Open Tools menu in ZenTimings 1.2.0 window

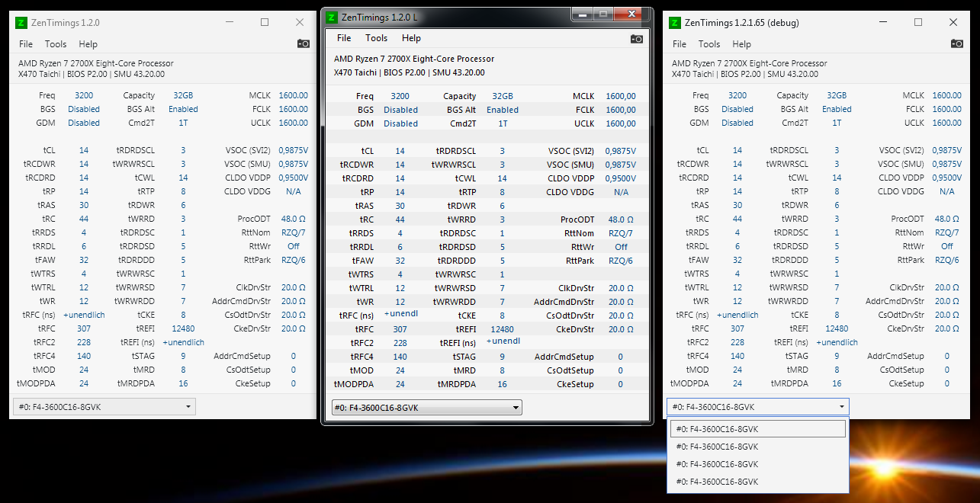point(56,44)
